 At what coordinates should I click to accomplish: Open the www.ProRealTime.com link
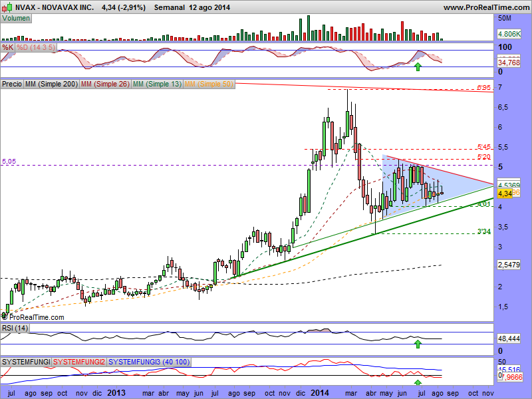486,7
